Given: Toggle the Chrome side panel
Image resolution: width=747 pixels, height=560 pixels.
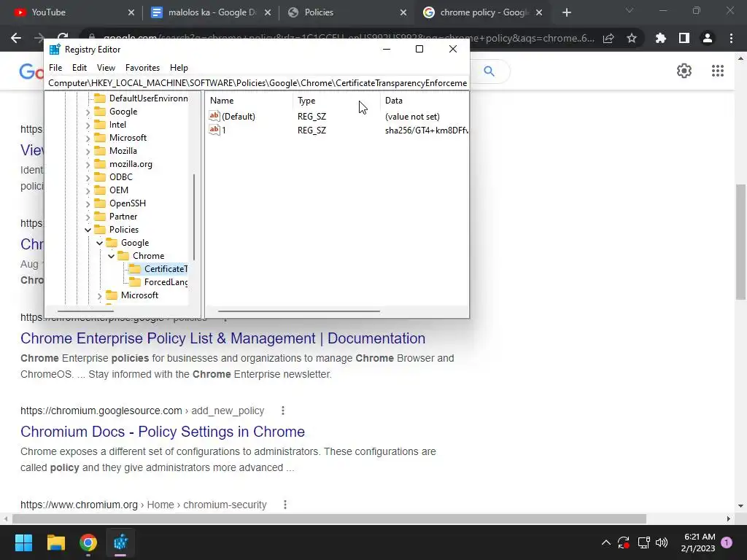Looking at the screenshot, I should [x=684, y=38].
